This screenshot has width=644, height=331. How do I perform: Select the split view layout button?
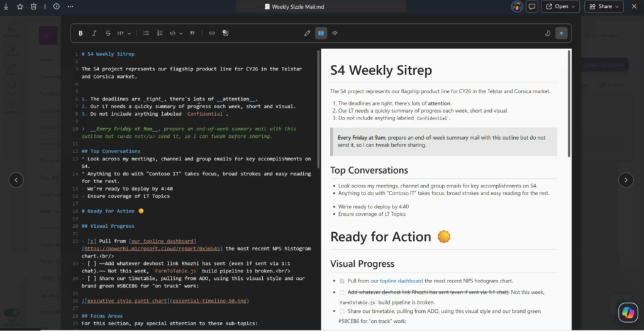click(321, 33)
